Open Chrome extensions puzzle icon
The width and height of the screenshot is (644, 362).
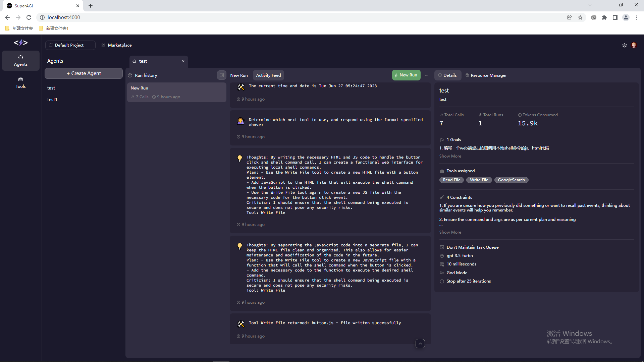click(x=604, y=17)
